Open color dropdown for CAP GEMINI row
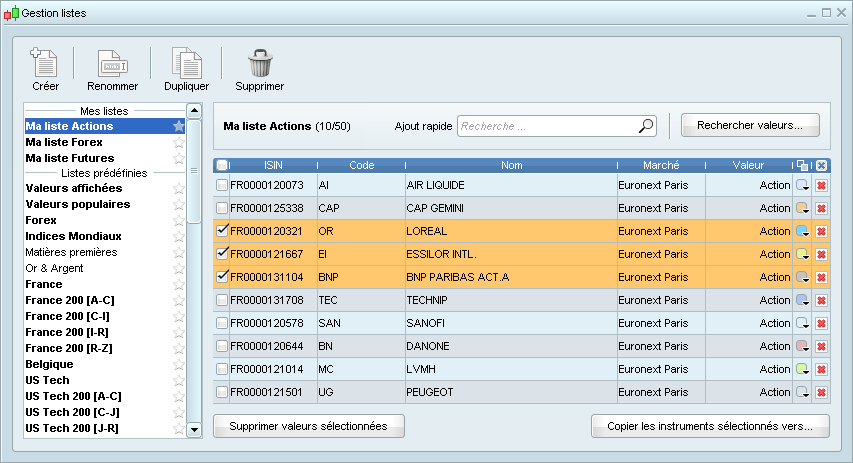The image size is (853, 463). [x=803, y=208]
